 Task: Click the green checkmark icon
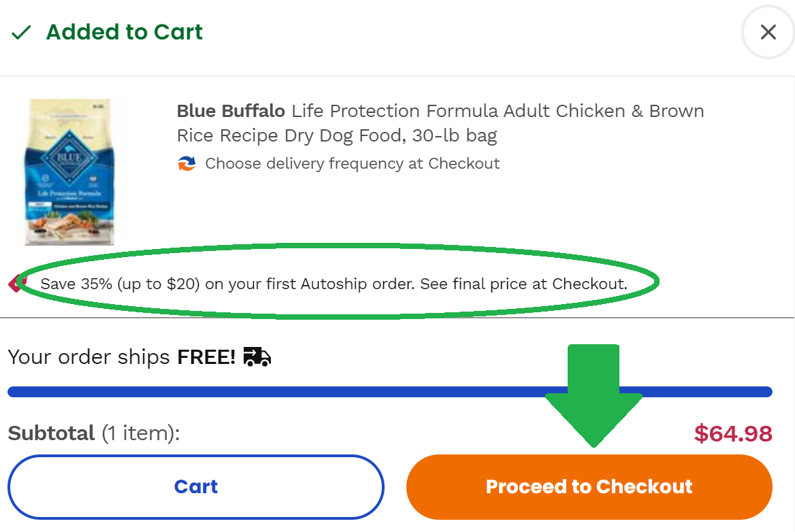22,33
